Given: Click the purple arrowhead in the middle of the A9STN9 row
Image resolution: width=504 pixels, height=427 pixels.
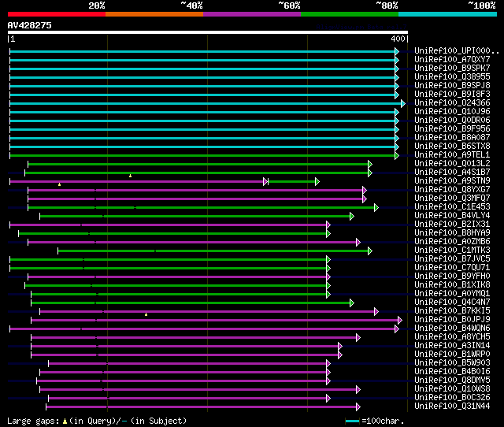Looking at the screenshot, I should point(265,182).
